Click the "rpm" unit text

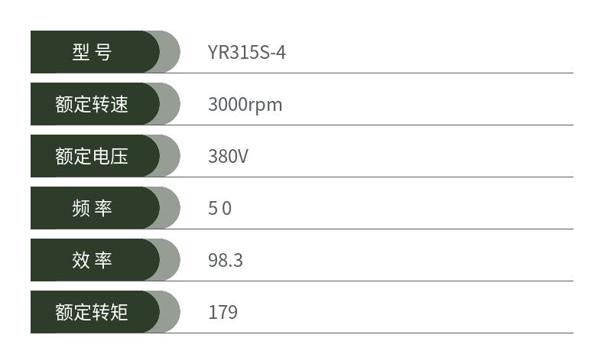(265, 106)
